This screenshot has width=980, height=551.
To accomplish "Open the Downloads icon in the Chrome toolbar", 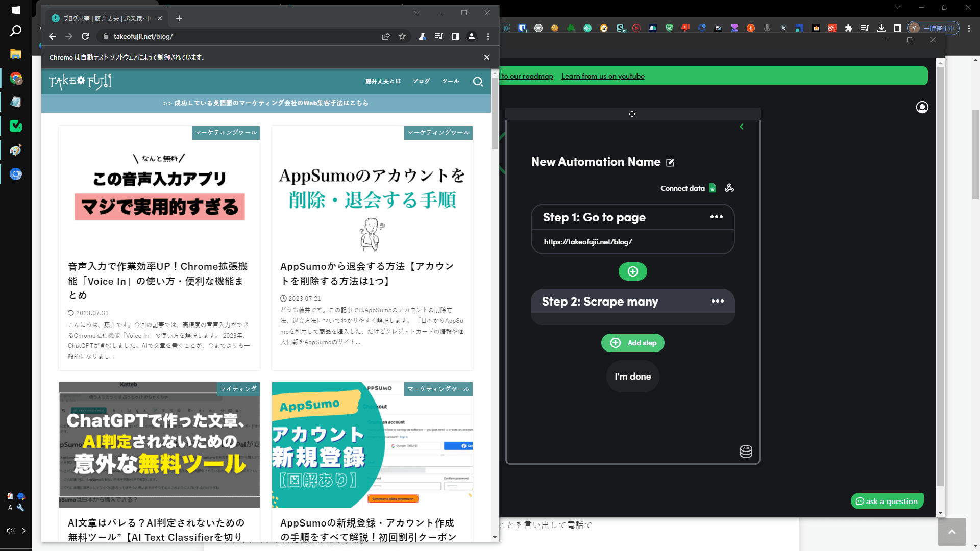I will click(881, 29).
